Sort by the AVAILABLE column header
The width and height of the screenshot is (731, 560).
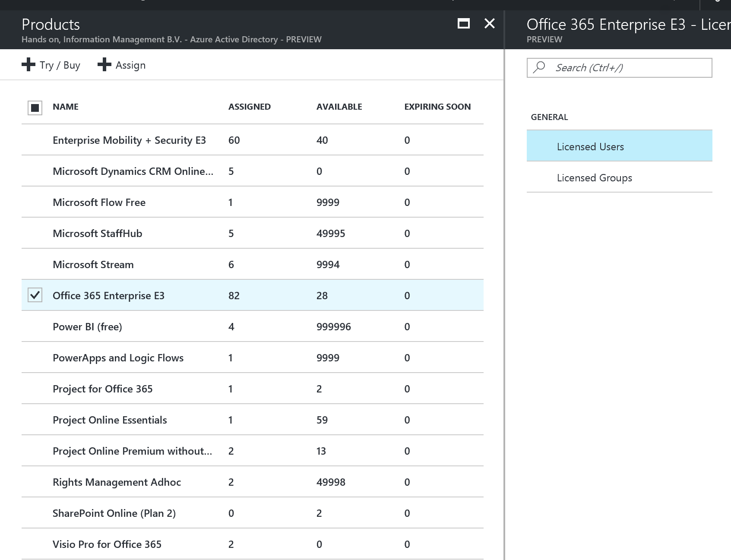(x=339, y=107)
